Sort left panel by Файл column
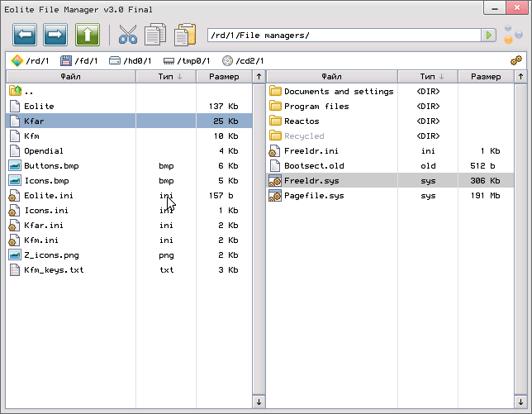 pyautogui.click(x=71, y=76)
